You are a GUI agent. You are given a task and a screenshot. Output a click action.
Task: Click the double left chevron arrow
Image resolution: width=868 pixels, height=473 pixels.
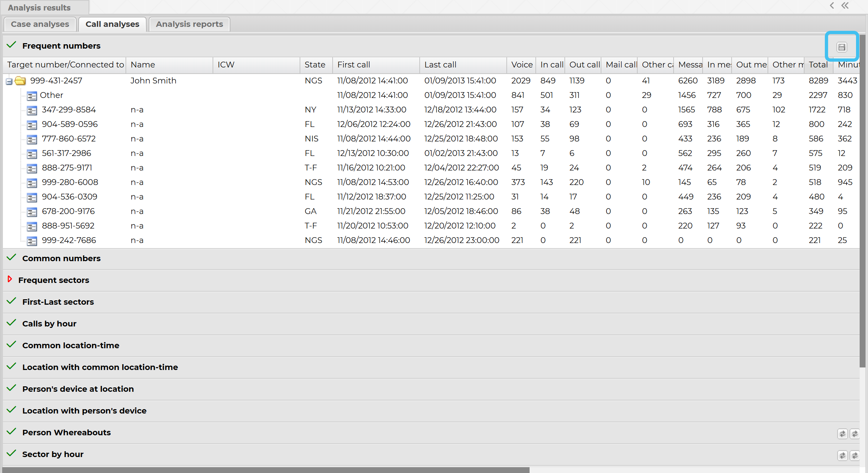point(845,5)
